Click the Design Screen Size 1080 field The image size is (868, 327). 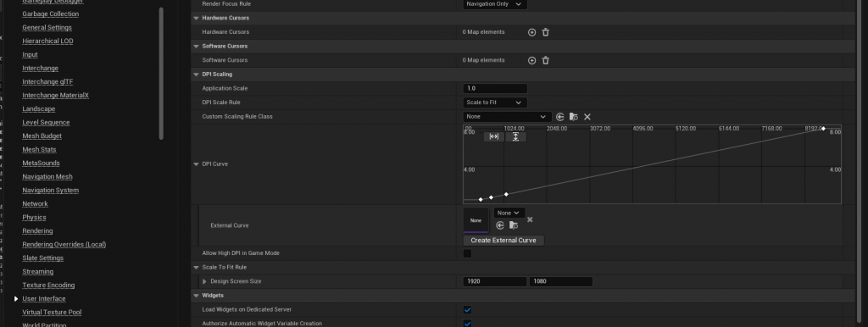tap(561, 281)
